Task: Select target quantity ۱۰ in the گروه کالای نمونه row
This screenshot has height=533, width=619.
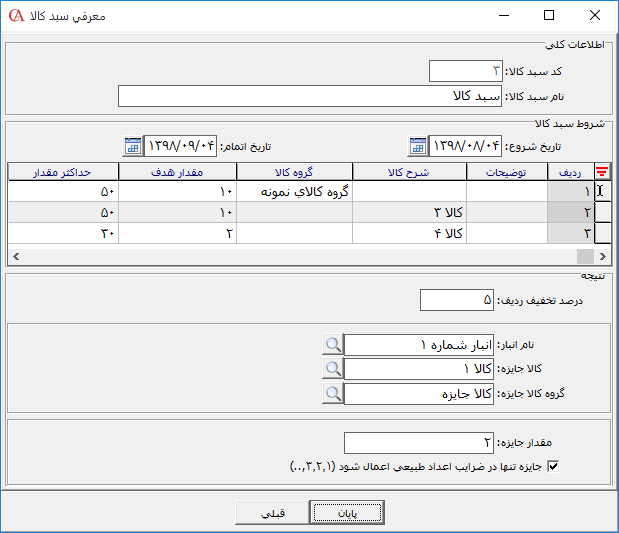Action: pyautogui.click(x=178, y=191)
